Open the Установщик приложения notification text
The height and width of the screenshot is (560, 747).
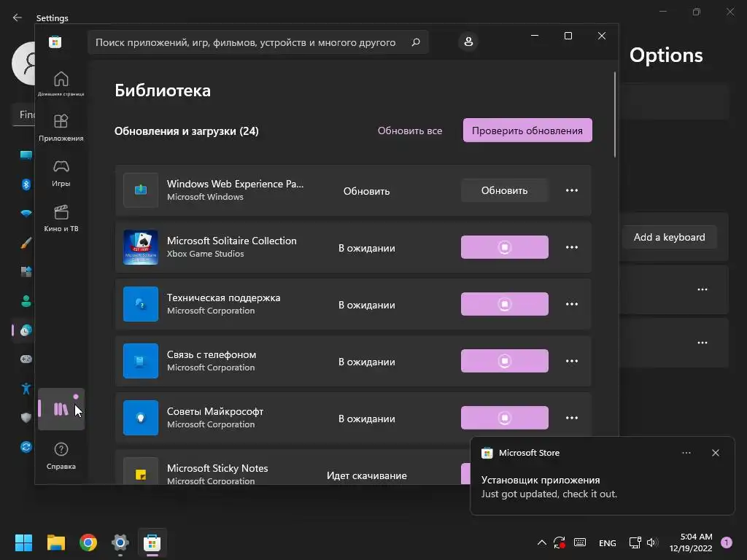pos(541,480)
